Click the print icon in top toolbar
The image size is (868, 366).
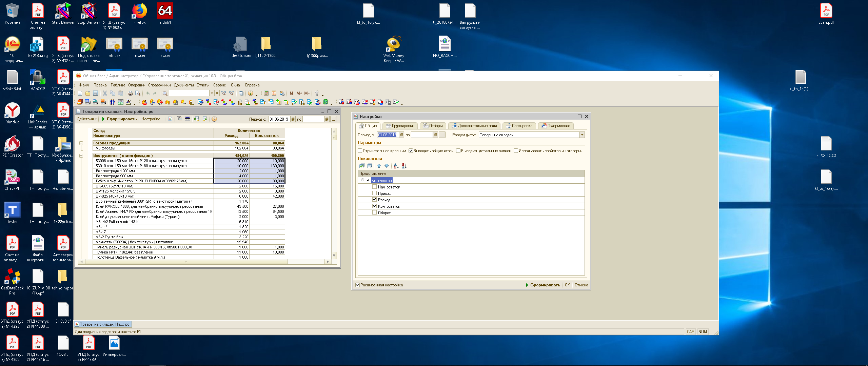pyautogui.click(x=130, y=93)
